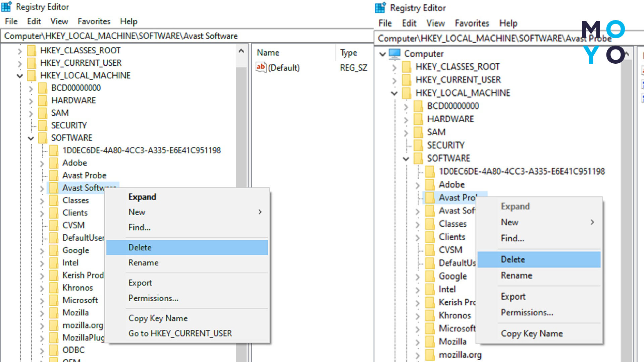
Task: Click the (Default) string value icon
Action: [x=261, y=67]
